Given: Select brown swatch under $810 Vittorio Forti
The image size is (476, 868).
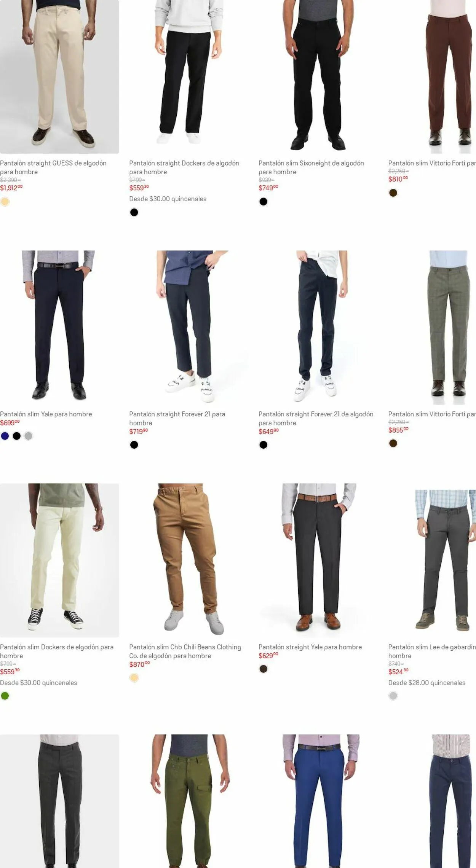Looking at the screenshot, I should (x=393, y=193).
